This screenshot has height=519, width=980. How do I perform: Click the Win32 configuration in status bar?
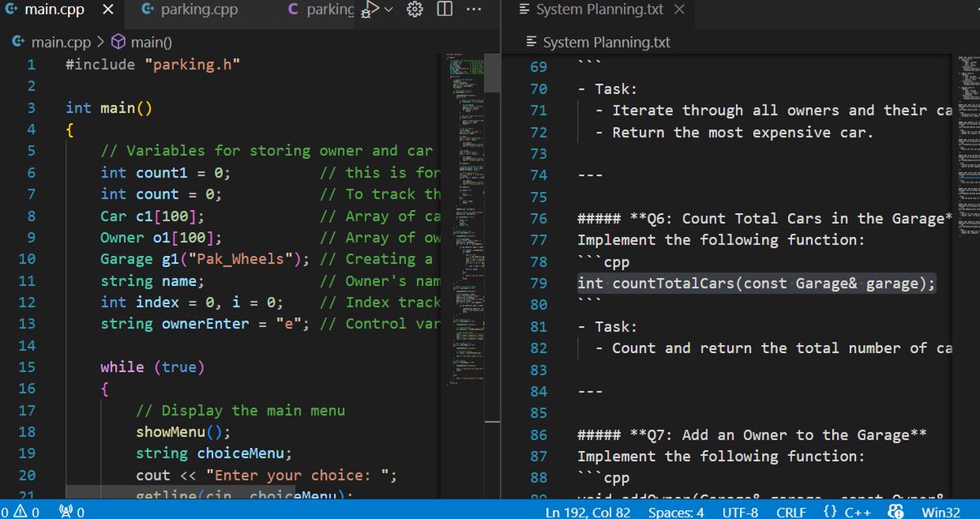tap(941, 512)
